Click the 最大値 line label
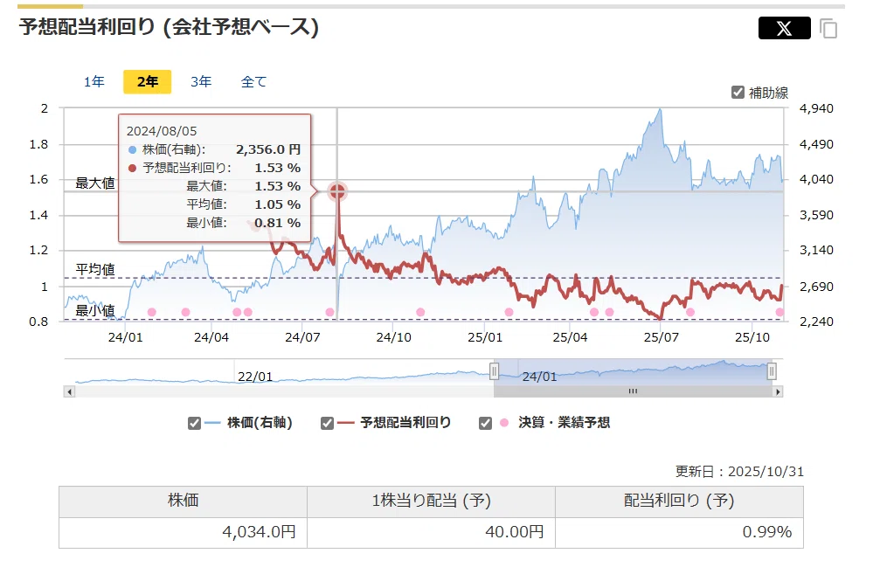873x588 pixels. 95,183
